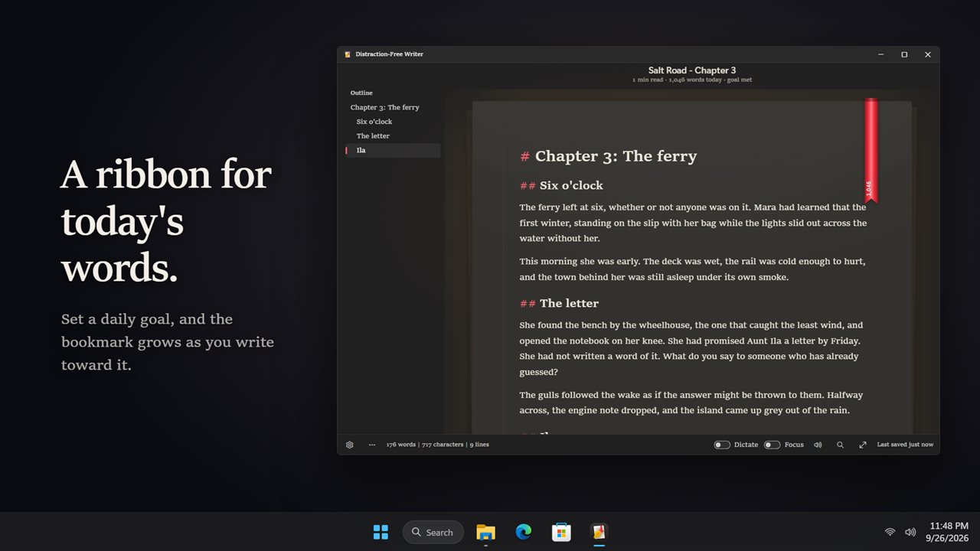Click the '717 characters' count in the status bar
Image resolution: width=980 pixels, height=551 pixels.
click(x=443, y=445)
